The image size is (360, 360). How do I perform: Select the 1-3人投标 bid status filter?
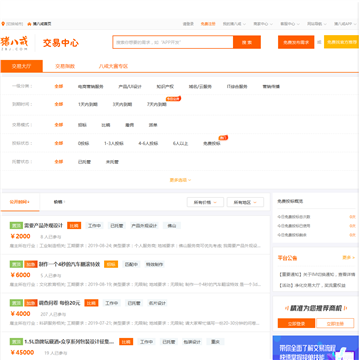point(114,143)
